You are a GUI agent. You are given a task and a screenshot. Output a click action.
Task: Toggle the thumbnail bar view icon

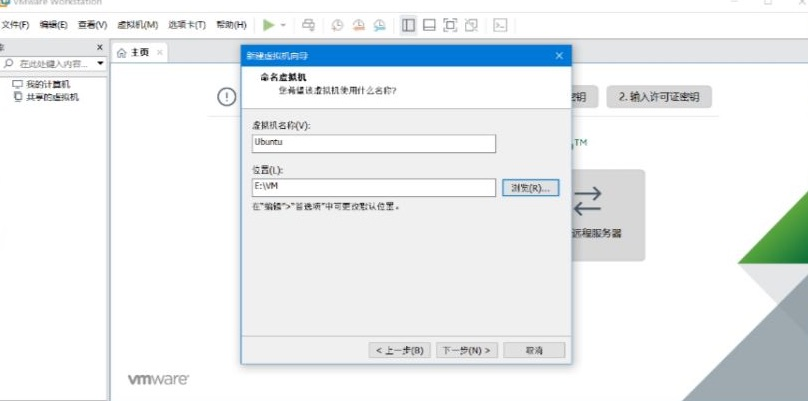point(429,25)
